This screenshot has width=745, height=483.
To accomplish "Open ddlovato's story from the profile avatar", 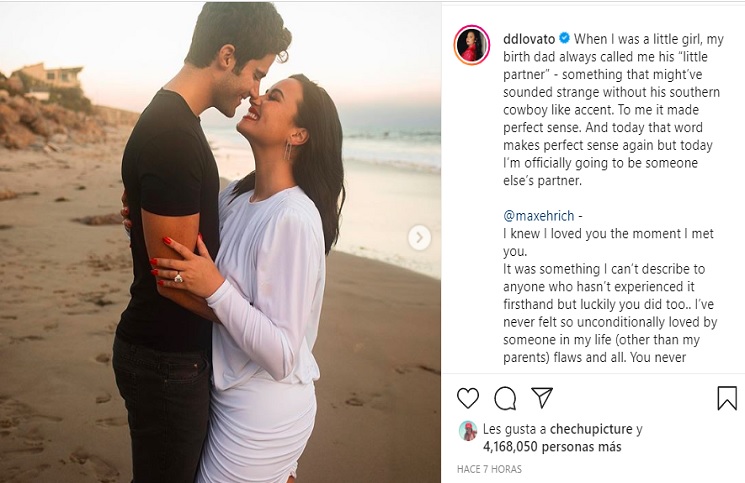I will point(472,45).
